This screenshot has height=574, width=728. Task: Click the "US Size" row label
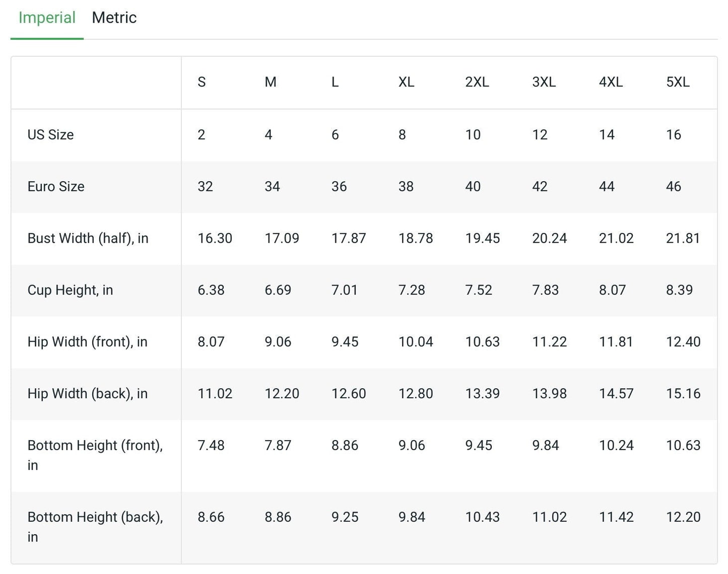click(x=50, y=135)
